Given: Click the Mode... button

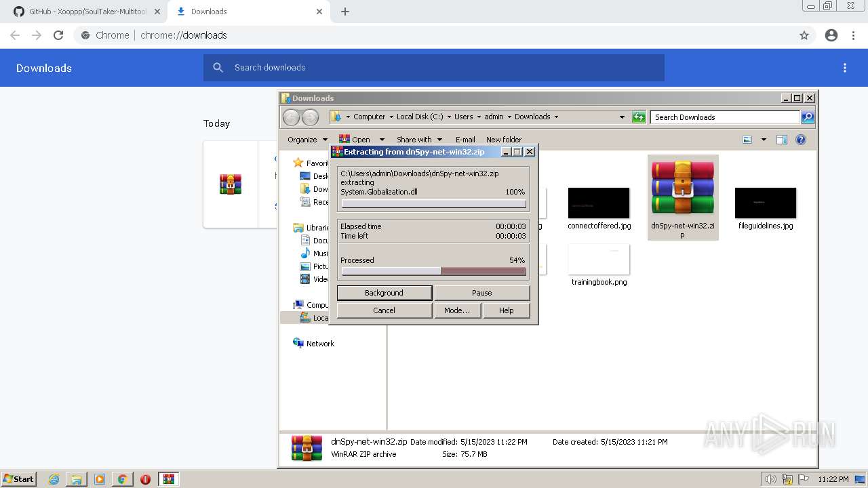Looking at the screenshot, I should pyautogui.click(x=457, y=310).
